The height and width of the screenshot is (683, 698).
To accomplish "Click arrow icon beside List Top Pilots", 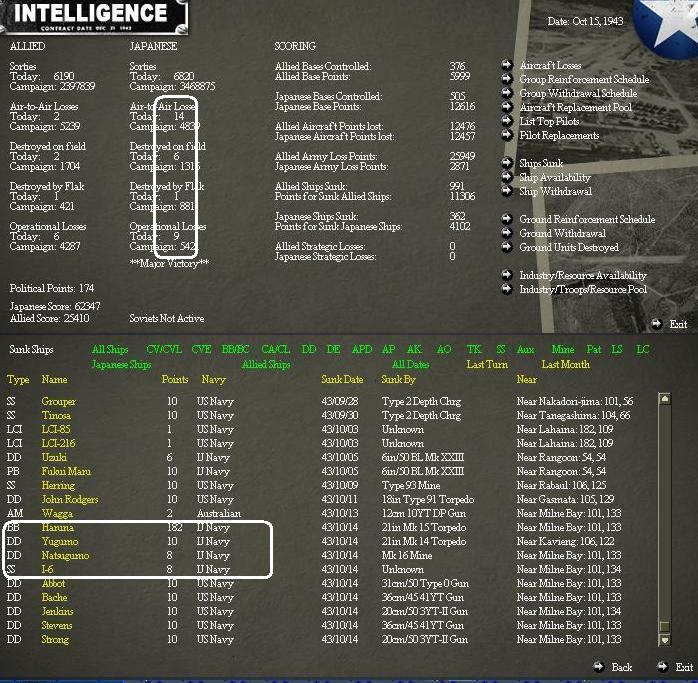I will 507,121.
